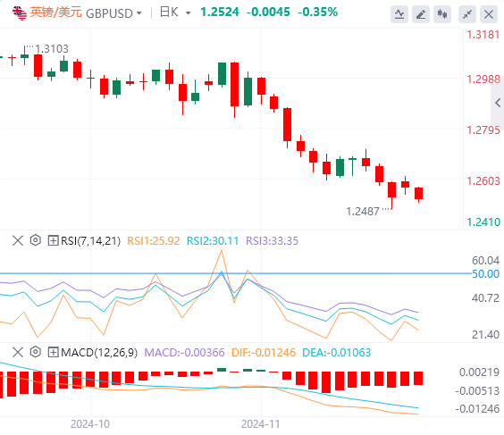Click the 1.3181 price axis label

(x=483, y=34)
